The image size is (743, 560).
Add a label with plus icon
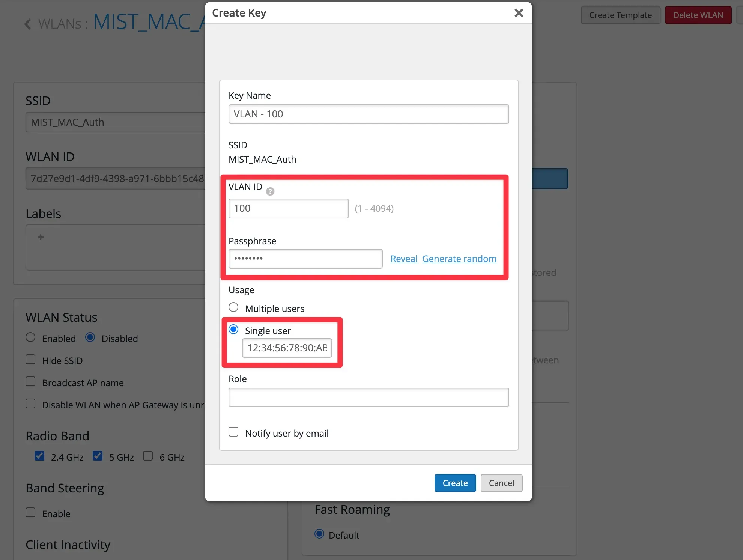(41, 237)
